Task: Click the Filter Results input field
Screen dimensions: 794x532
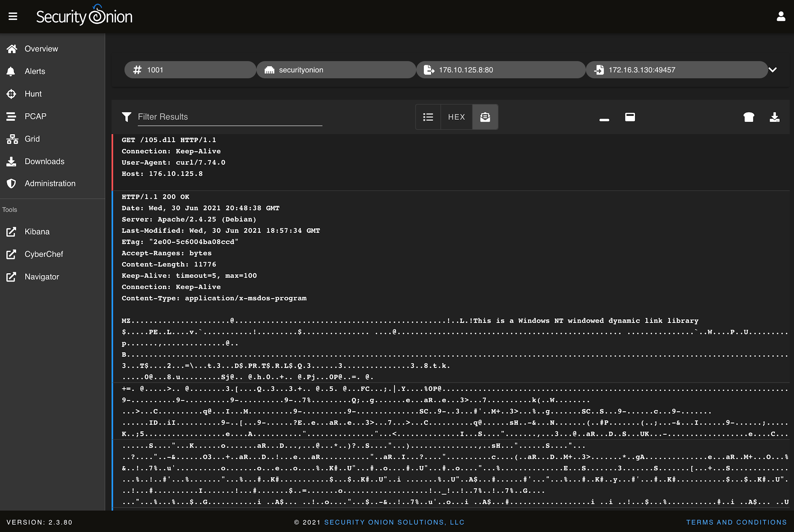Action: tap(230, 117)
